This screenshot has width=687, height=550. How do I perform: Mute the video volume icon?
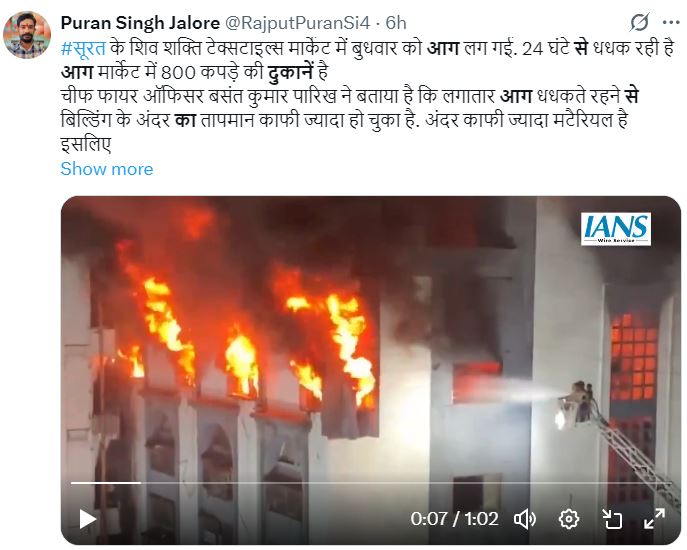click(525, 519)
